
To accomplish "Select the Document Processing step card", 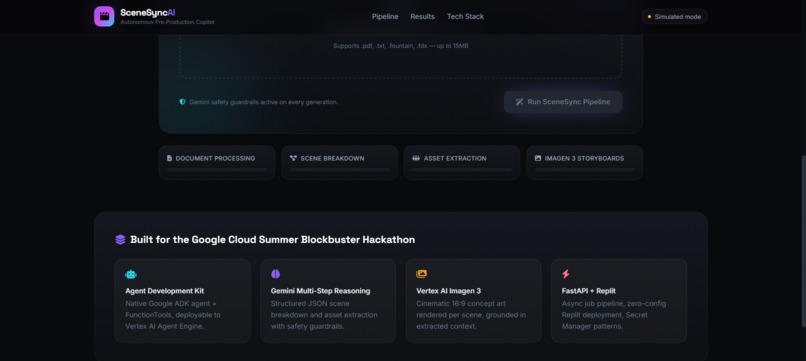I will [x=217, y=163].
